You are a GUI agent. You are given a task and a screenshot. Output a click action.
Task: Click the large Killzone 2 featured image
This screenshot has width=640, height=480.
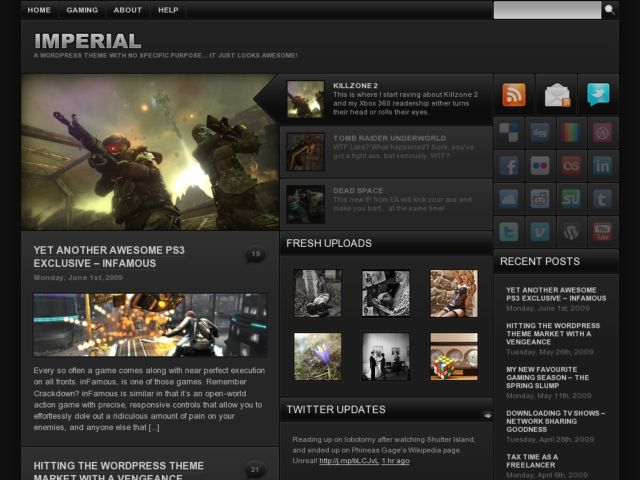[150, 152]
